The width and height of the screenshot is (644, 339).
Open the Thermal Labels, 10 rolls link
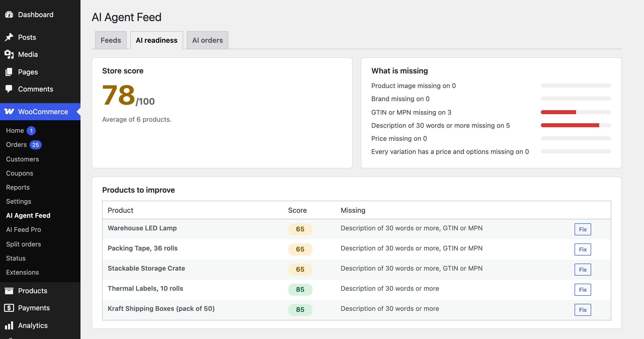[145, 288]
